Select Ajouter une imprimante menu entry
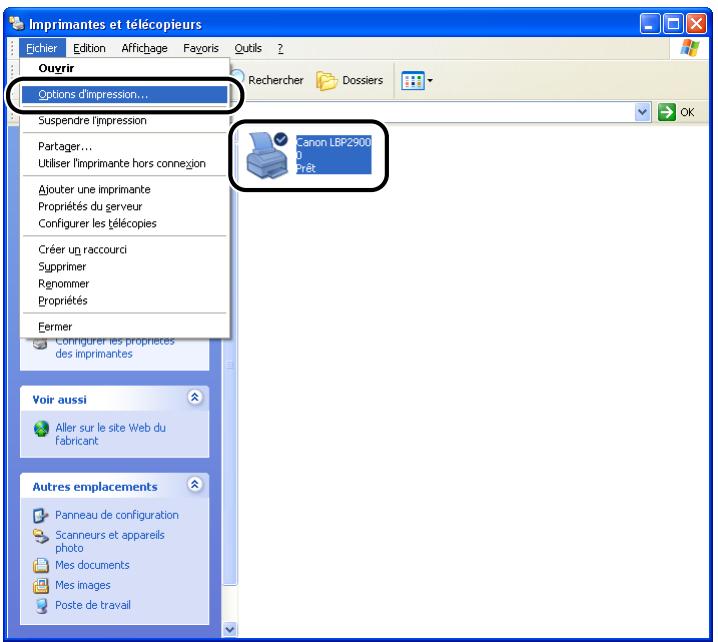 125,190
